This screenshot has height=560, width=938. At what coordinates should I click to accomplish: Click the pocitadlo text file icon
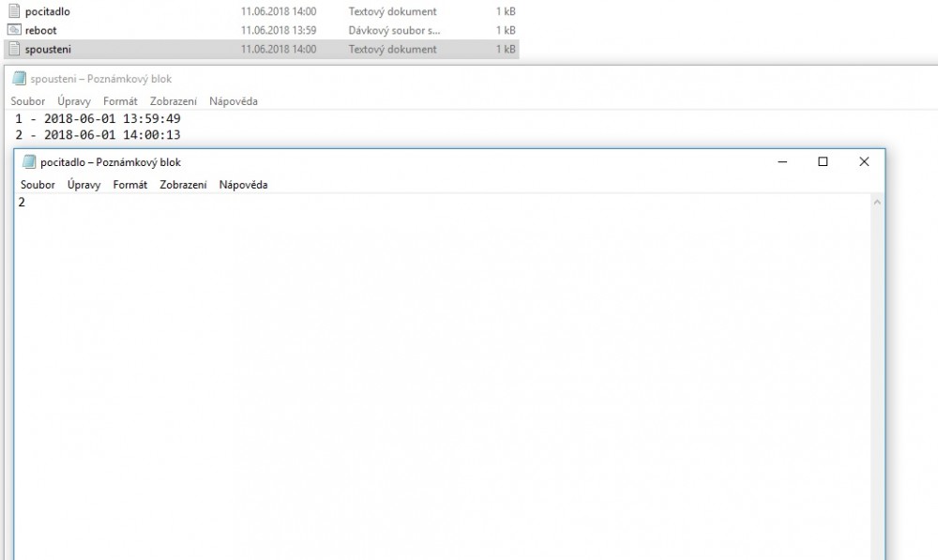(x=14, y=11)
